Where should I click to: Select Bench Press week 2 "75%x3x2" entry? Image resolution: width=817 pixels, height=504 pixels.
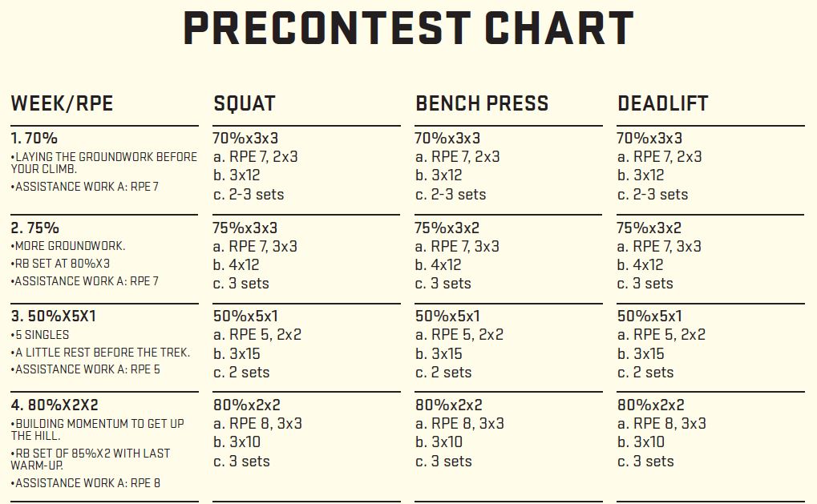point(447,228)
